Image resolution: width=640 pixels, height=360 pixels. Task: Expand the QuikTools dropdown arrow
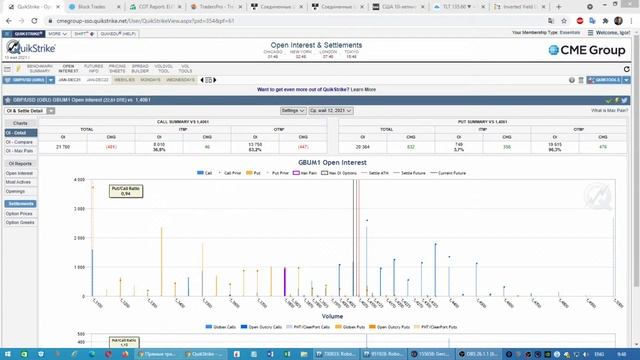click(626, 80)
